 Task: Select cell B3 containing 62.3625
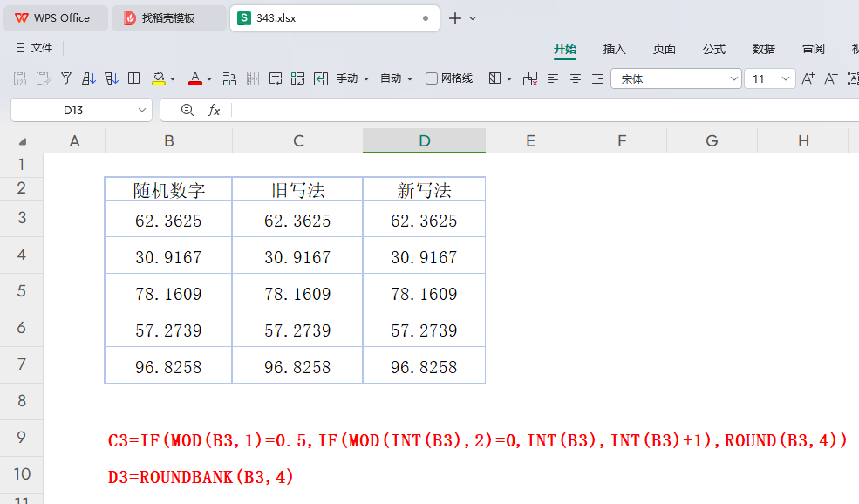[x=168, y=221]
